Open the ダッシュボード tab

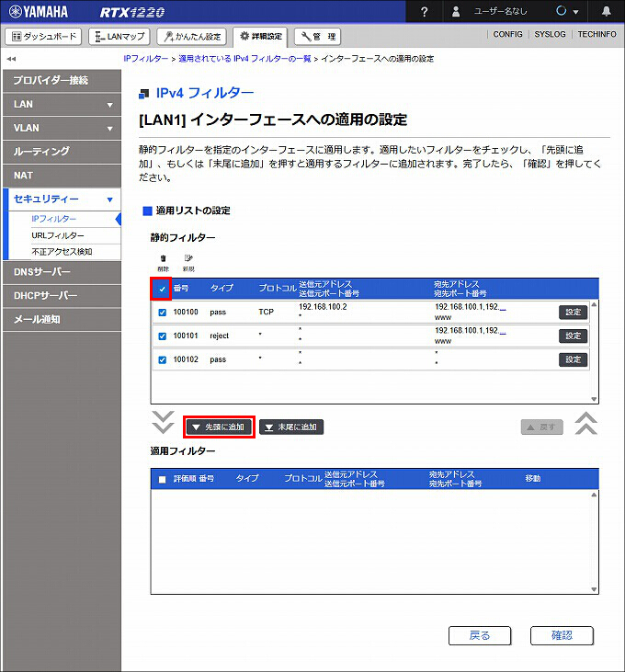coord(43,37)
